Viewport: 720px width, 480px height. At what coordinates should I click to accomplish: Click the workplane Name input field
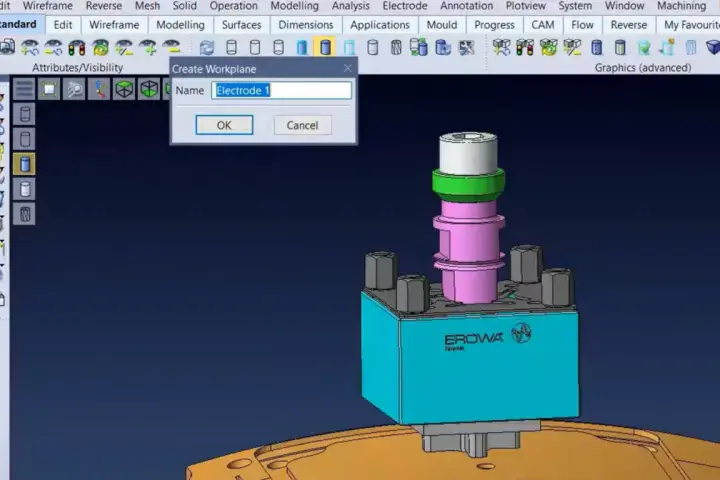pos(281,90)
